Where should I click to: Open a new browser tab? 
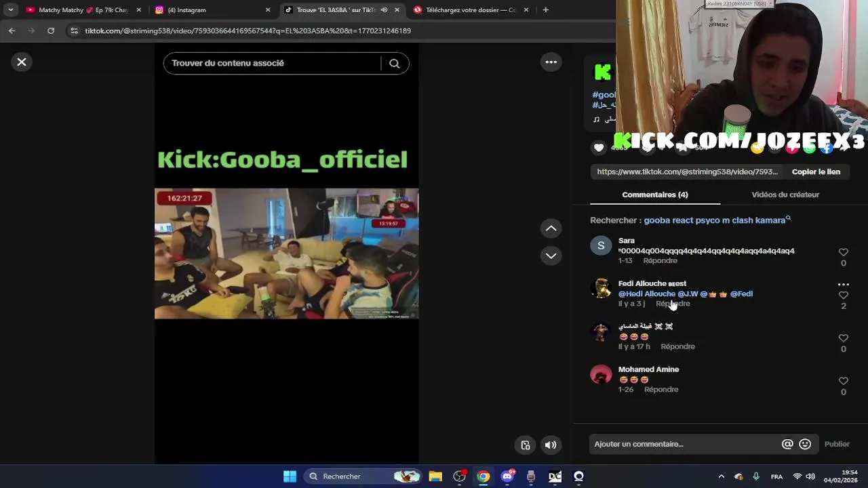[x=545, y=10]
